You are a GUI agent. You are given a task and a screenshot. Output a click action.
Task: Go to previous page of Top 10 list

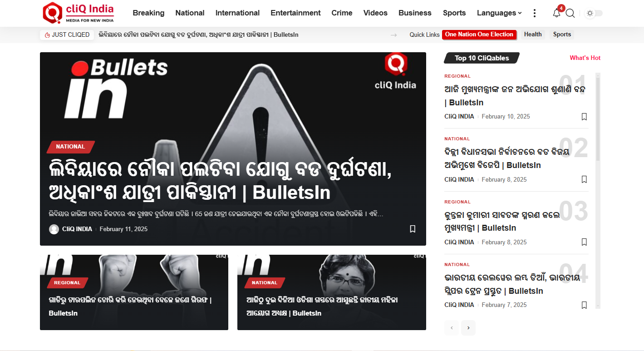(452, 328)
